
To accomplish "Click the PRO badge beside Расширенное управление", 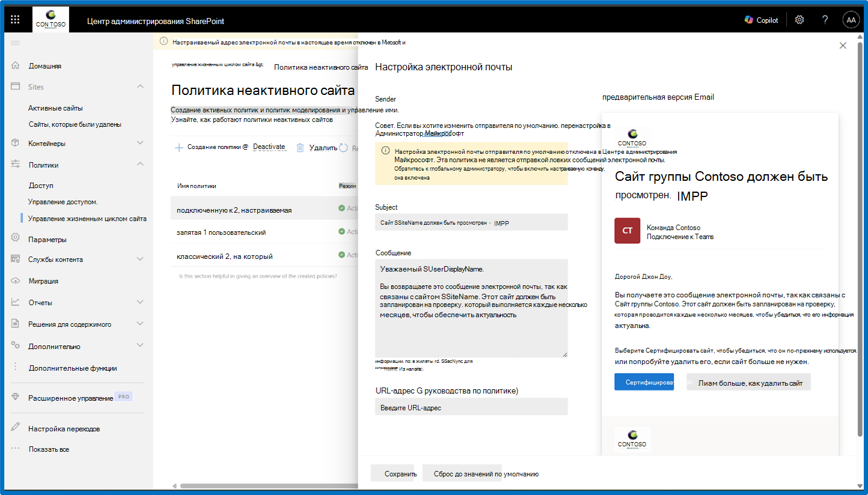I will 124,397.
